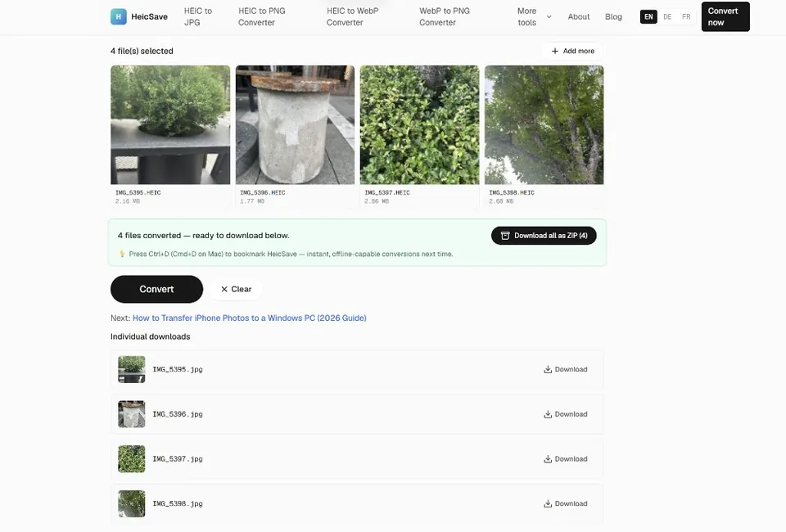Click download icon for IMG_5395.jpg
786x532 pixels.
coord(548,369)
